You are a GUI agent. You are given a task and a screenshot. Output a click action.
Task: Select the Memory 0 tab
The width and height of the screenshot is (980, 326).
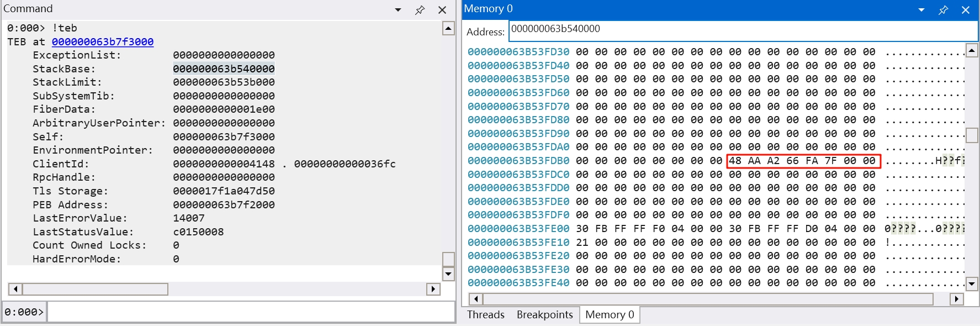point(610,314)
